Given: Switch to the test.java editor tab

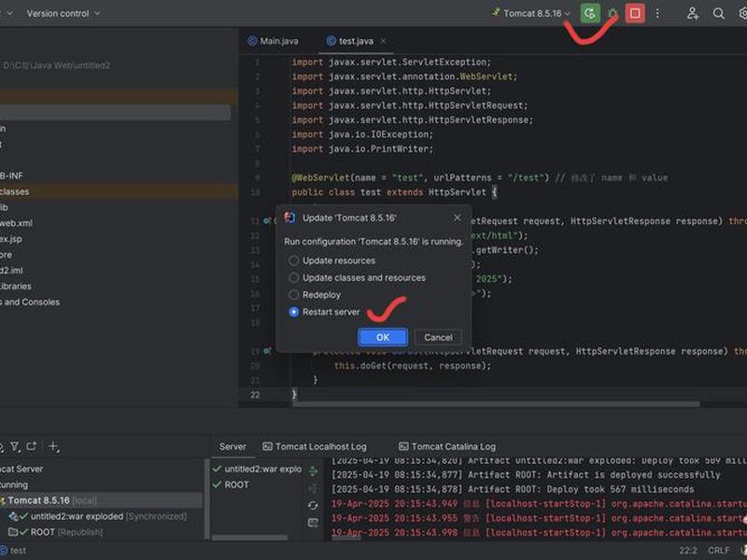Looking at the screenshot, I should pyautogui.click(x=356, y=41).
